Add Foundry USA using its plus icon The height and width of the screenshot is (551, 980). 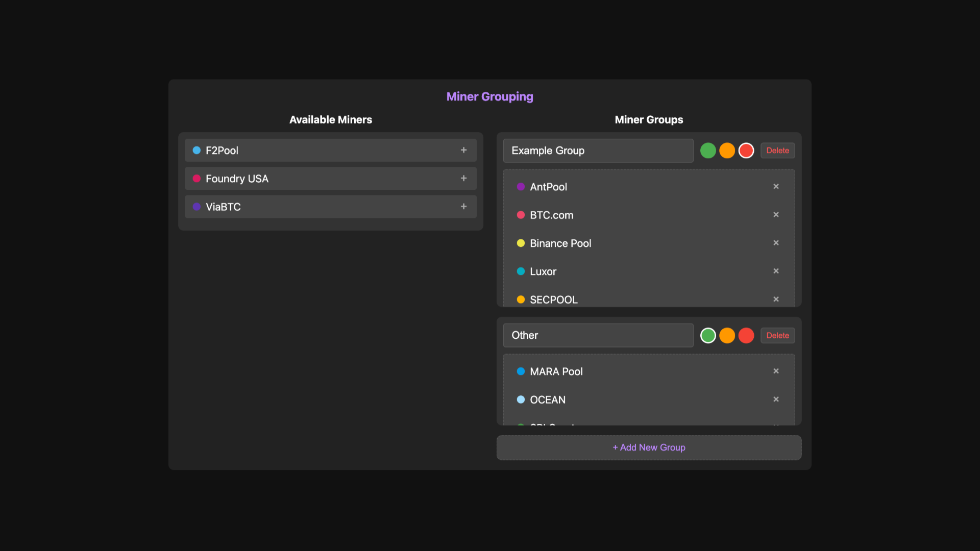point(463,178)
